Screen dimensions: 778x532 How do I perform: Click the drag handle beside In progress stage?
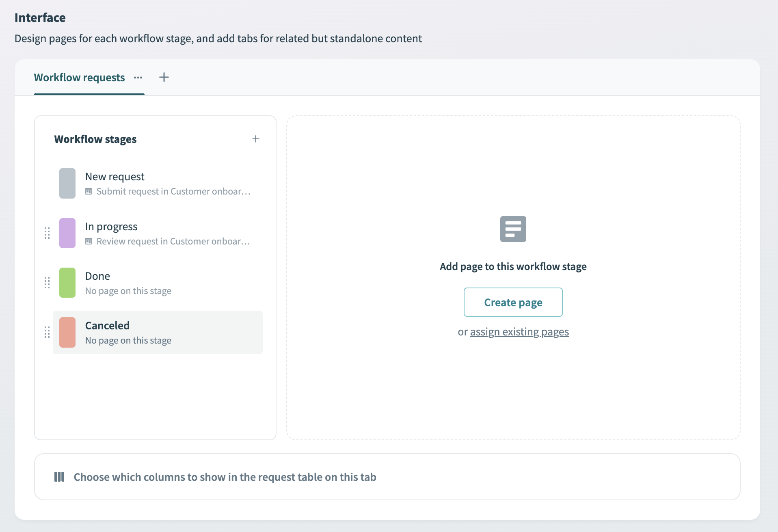[47, 233]
